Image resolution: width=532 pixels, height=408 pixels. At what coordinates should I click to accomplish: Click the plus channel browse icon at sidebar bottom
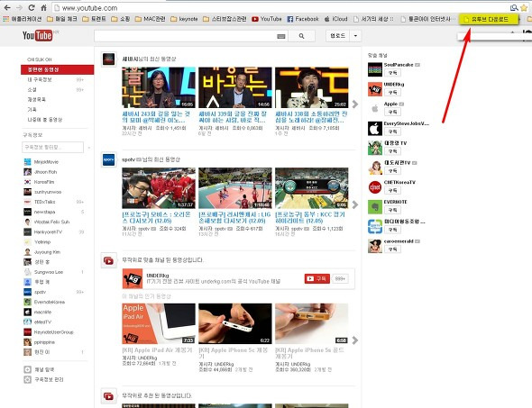pyautogui.click(x=27, y=369)
